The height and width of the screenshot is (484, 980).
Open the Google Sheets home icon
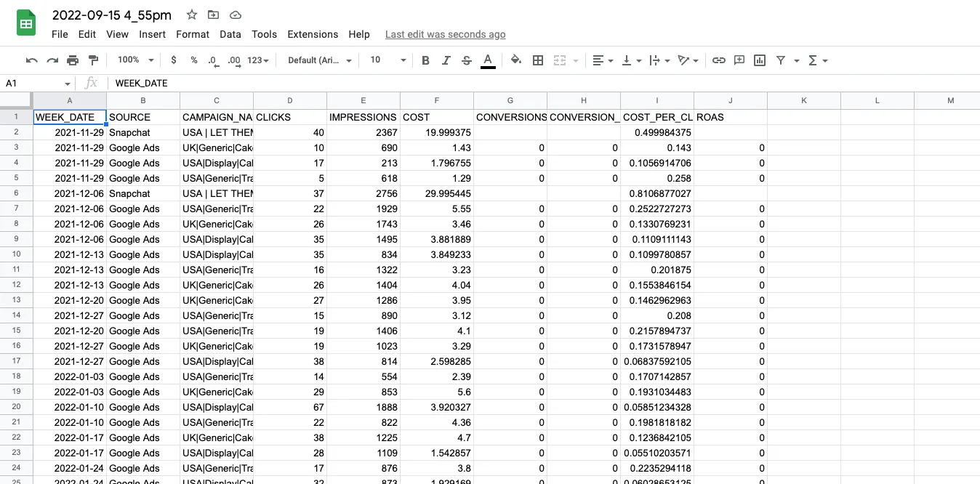pos(26,23)
